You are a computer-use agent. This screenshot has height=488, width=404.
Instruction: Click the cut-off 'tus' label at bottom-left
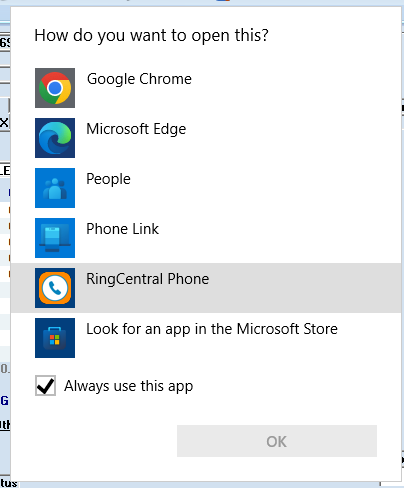[x=9, y=483]
